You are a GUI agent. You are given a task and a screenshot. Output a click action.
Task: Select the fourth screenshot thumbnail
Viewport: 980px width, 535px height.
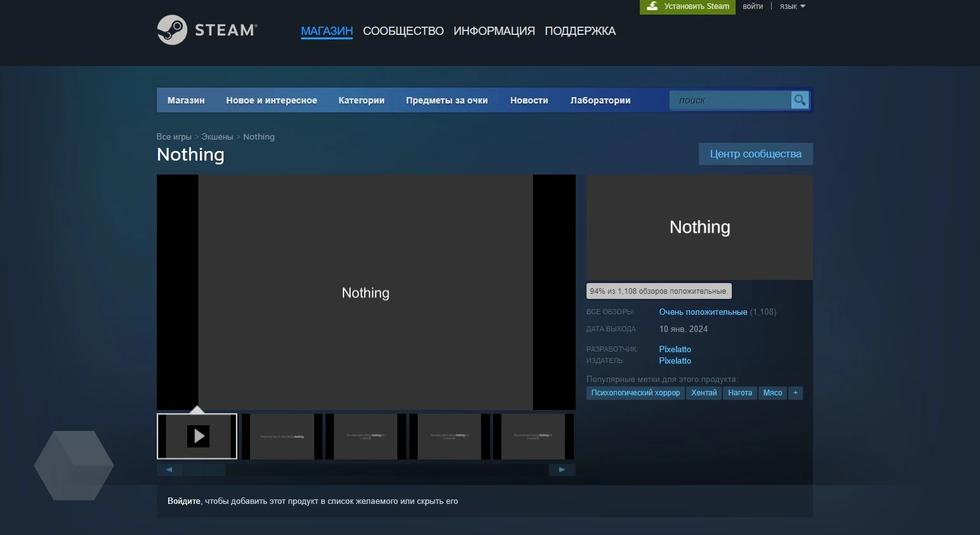click(449, 437)
